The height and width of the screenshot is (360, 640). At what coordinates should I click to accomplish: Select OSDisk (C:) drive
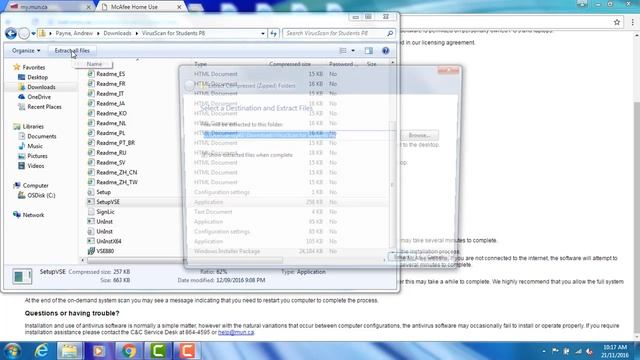point(41,196)
